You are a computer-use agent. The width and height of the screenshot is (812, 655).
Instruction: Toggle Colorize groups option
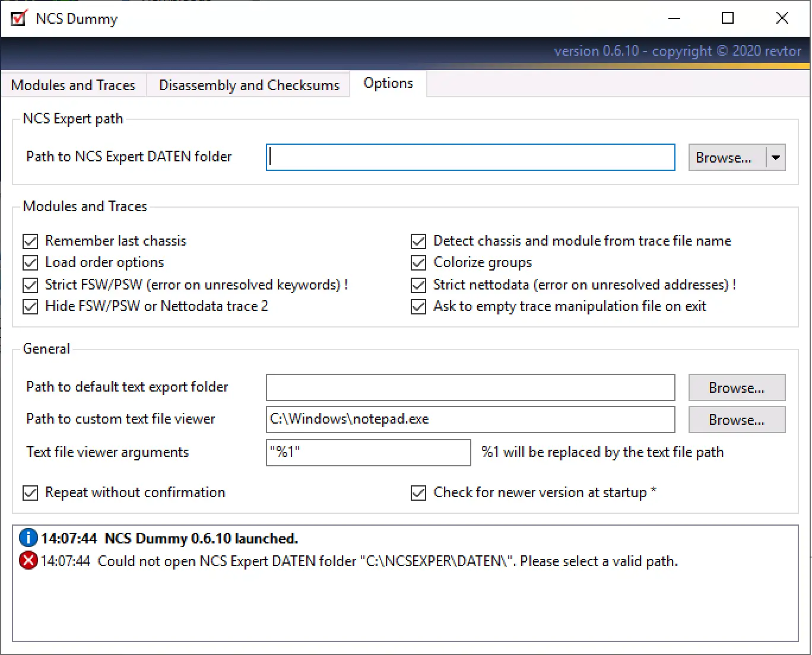coord(418,263)
